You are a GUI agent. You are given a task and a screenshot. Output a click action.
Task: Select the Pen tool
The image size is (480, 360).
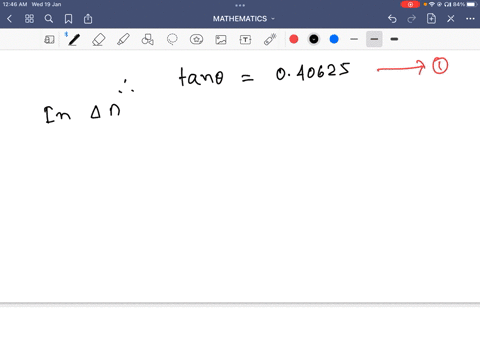74,40
